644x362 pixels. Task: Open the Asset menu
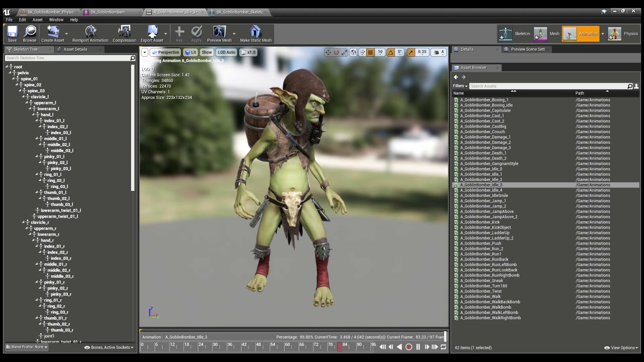[x=37, y=20]
